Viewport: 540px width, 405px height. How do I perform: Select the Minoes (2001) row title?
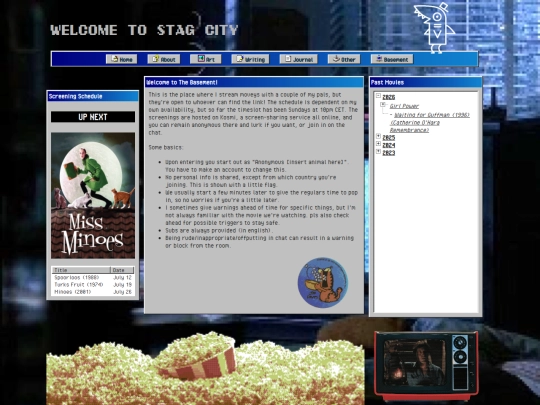click(x=73, y=292)
